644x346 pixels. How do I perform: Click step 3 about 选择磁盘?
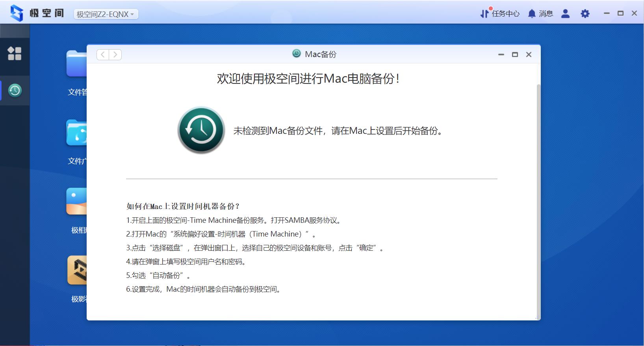255,248
